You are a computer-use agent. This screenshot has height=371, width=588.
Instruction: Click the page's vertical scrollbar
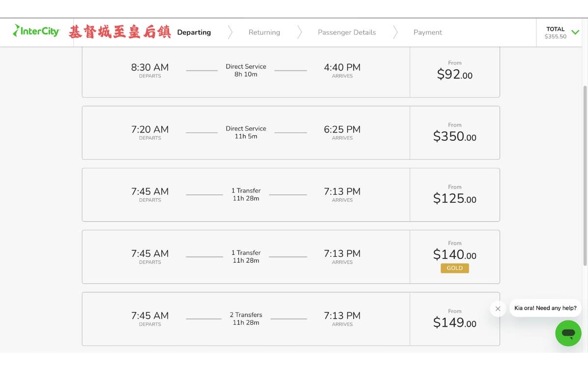[x=585, y=176]
